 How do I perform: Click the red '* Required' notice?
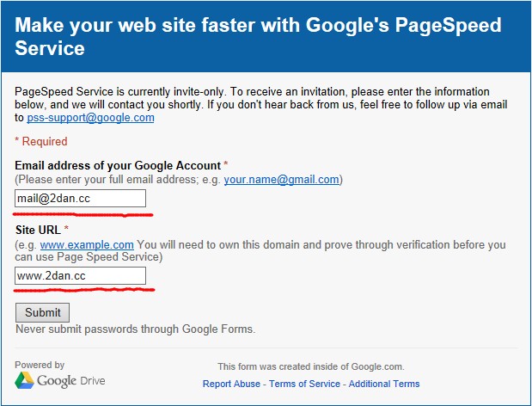tap(41, 141)
